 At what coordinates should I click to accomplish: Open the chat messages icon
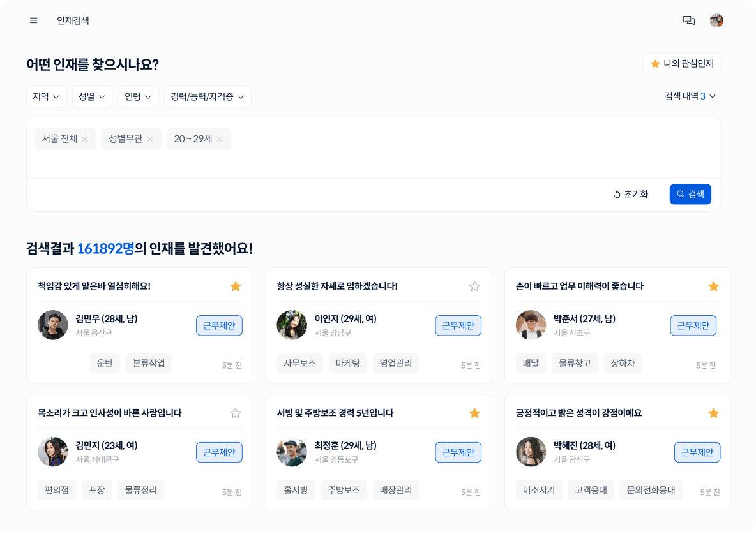(x=689, y=20)
